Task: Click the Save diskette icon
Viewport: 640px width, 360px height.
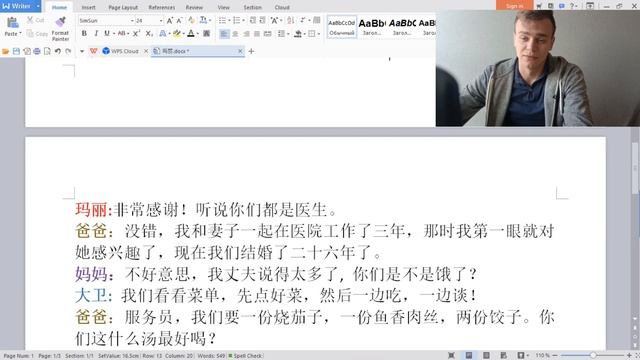Action: click(x=16, y=51)
